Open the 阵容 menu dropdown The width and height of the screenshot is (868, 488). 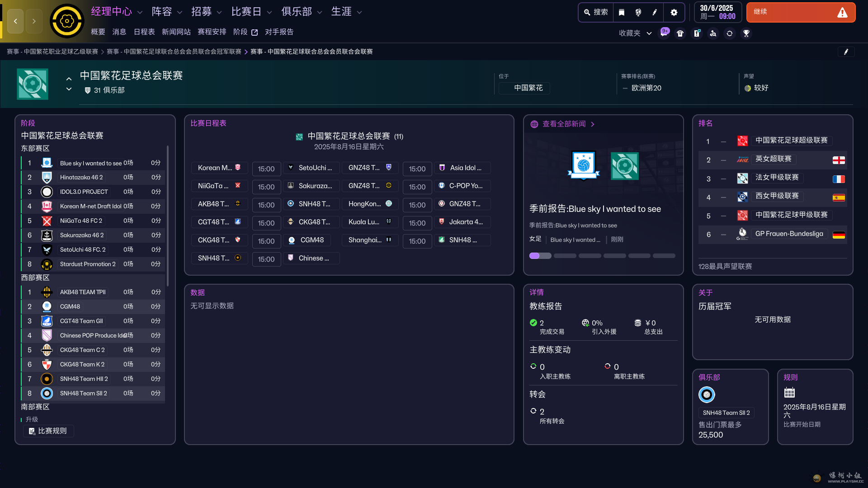click(x=167, y=12)
